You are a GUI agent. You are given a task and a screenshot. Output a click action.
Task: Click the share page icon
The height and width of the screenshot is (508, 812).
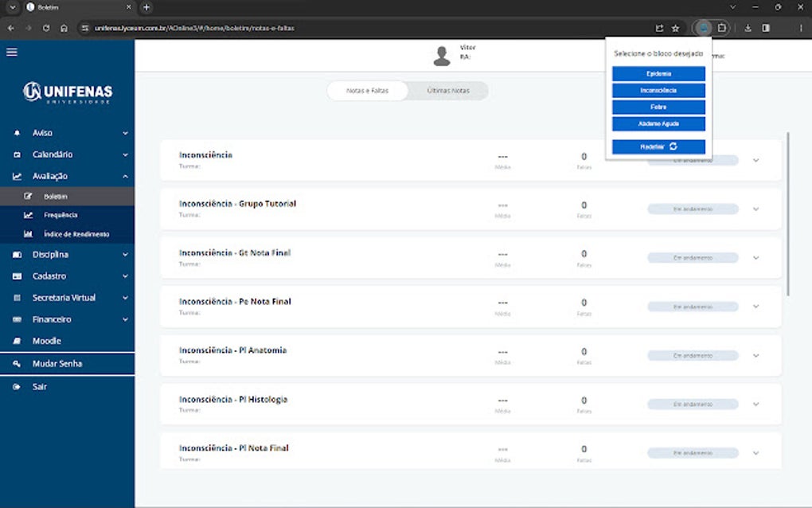click(x=659, y=28)
